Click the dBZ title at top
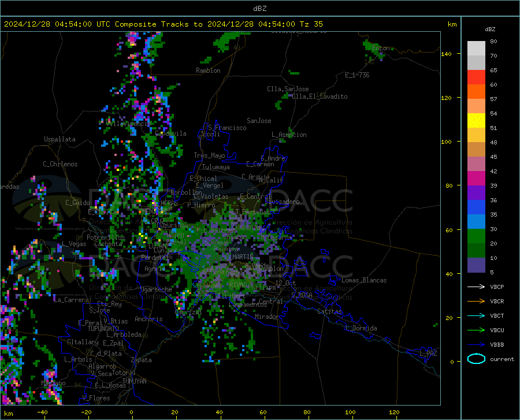Screen dimensions: 520x420 pos(259,9)
